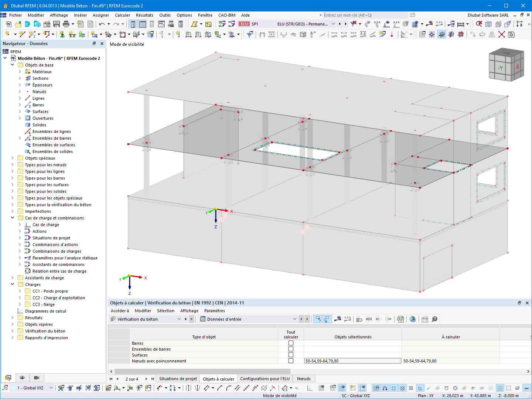Switch to the navigator eye (views) tab

(x=22, y=378)
